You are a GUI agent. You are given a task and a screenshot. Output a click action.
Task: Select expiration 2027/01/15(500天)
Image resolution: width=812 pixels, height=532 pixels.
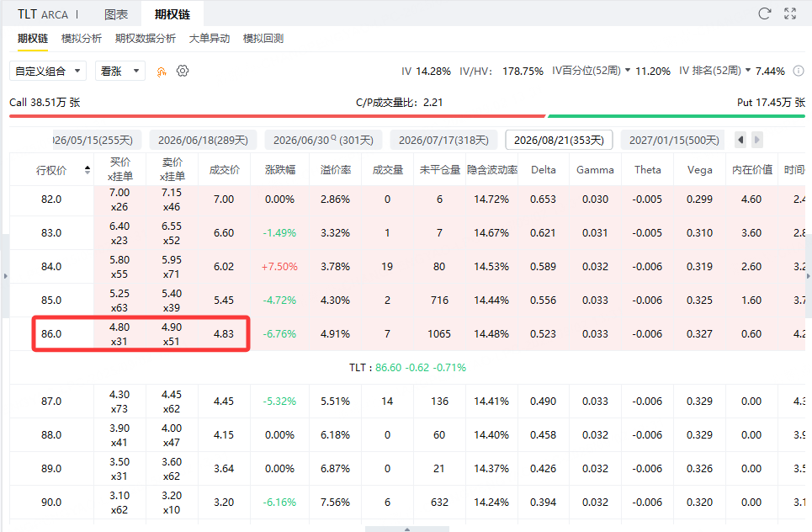(674, 140)
